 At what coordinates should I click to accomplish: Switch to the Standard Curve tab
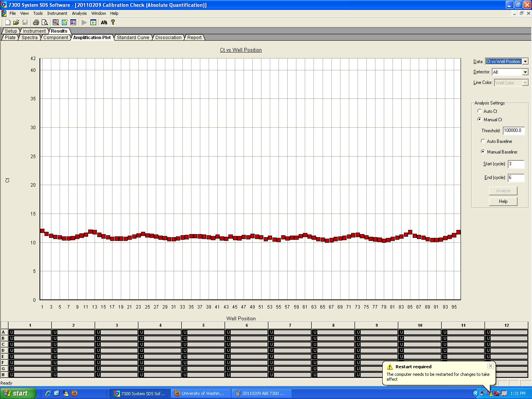pyautogui.click(x=133, y=38)
